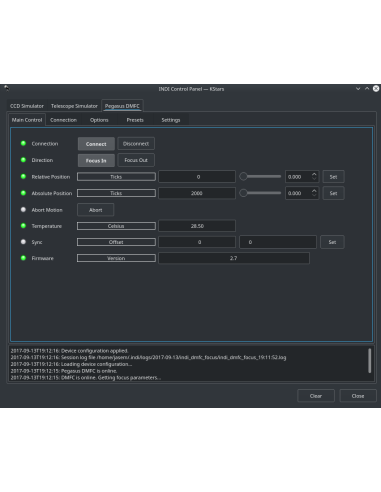Click Absolute Position current value 2000
The width and height of the screenshot is (381, 492).
(197, 193)
